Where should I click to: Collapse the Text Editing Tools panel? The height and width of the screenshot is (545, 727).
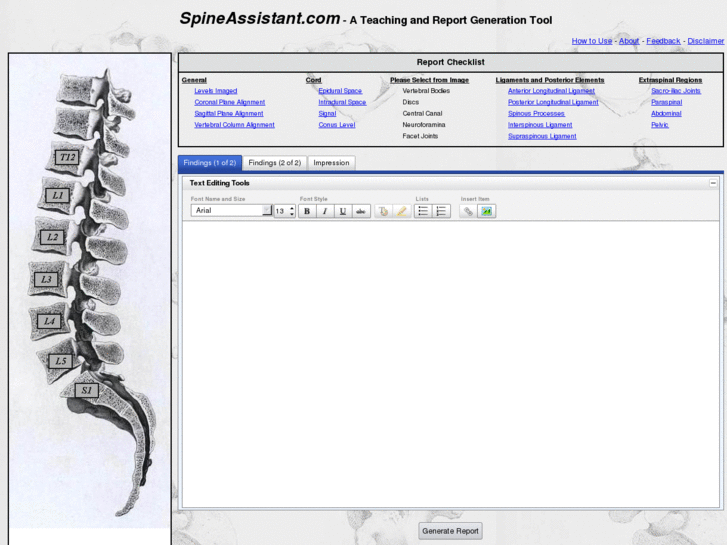click(x=713, y=183)
